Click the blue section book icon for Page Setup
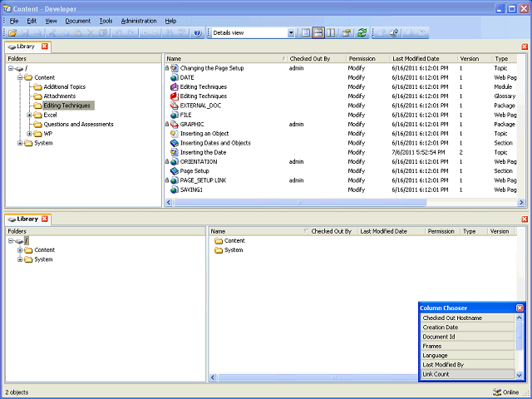Screen dimensions: 532x399 coord(174,171)
